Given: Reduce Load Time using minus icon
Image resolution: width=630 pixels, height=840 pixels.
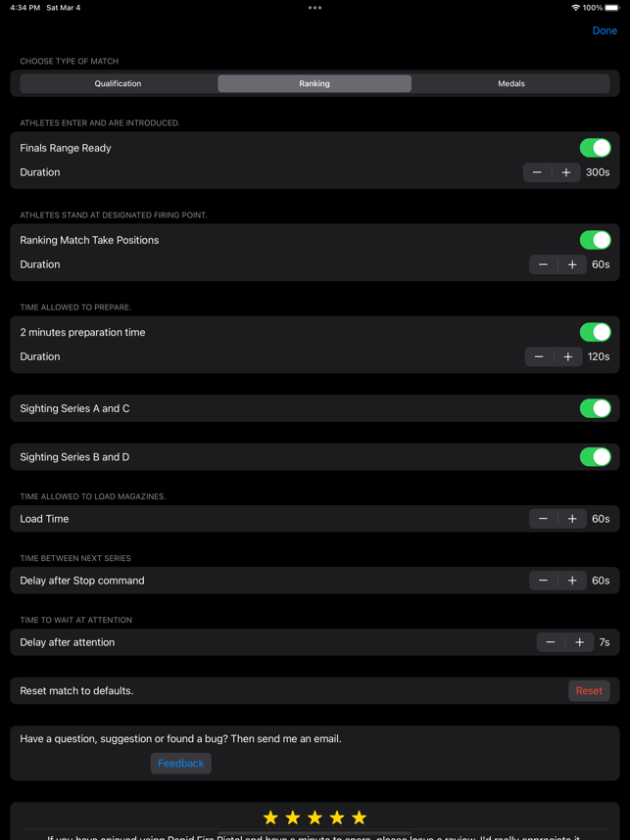Looking at the screenshot, I should [544, 519].
